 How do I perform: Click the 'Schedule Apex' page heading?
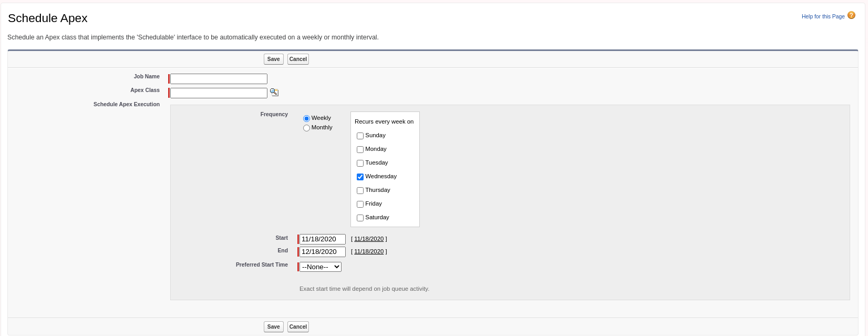click(48, 18)
